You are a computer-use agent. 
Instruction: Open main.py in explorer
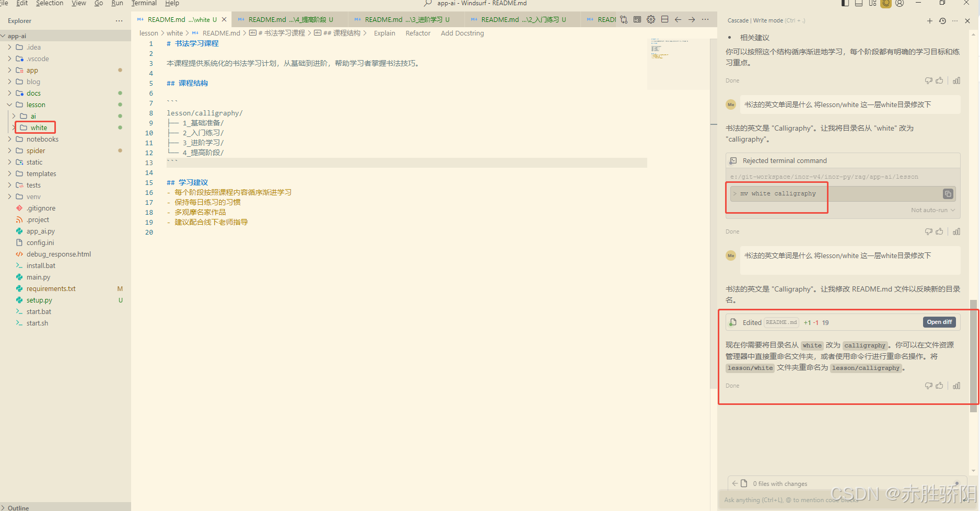pos(39,277)
